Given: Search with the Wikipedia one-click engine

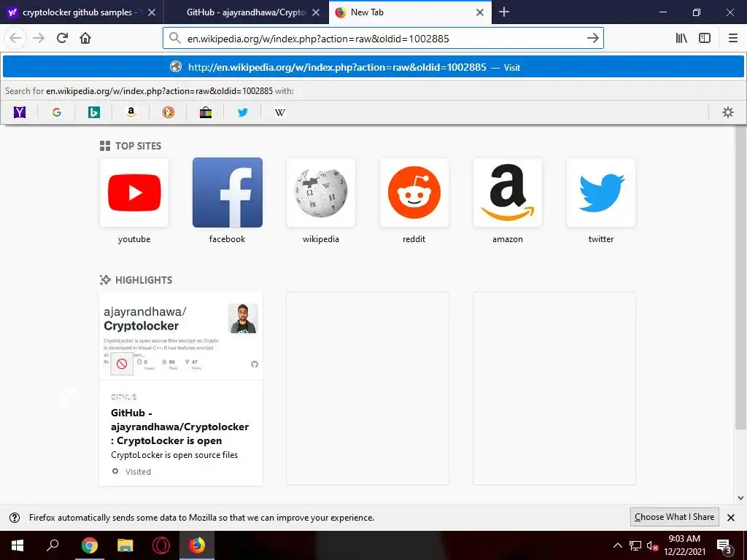Looking at the screenshot, I should point(280,112).
